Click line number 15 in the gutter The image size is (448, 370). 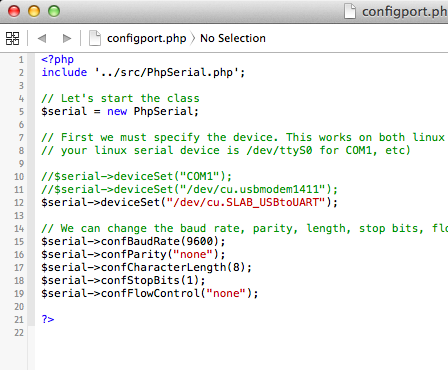tap(19, 242)
